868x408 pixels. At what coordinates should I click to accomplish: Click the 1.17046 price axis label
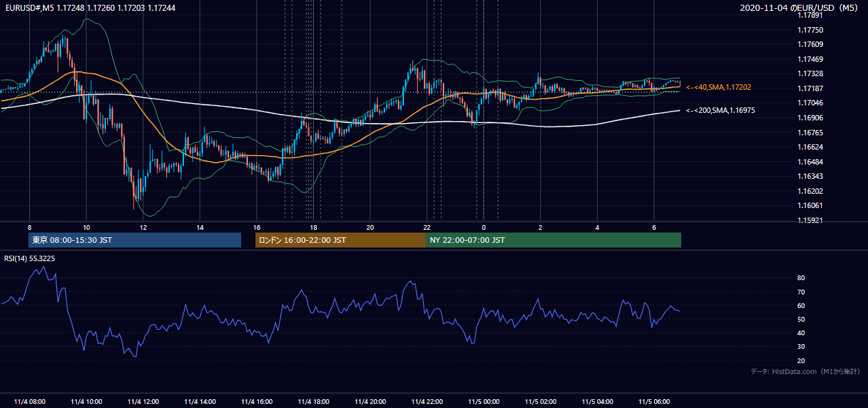(x=811, y=103)
